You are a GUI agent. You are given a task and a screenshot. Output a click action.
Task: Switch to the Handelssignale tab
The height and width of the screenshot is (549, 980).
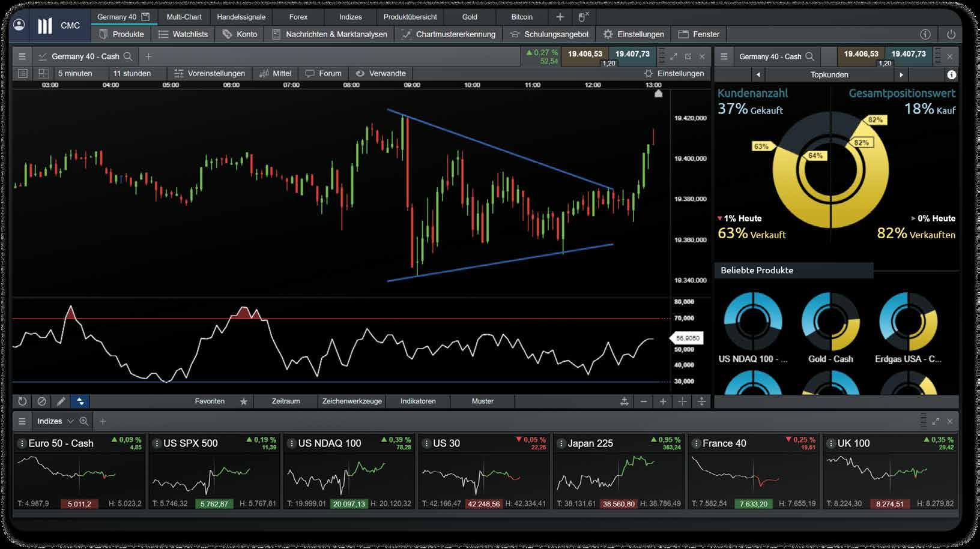(241, 17)
